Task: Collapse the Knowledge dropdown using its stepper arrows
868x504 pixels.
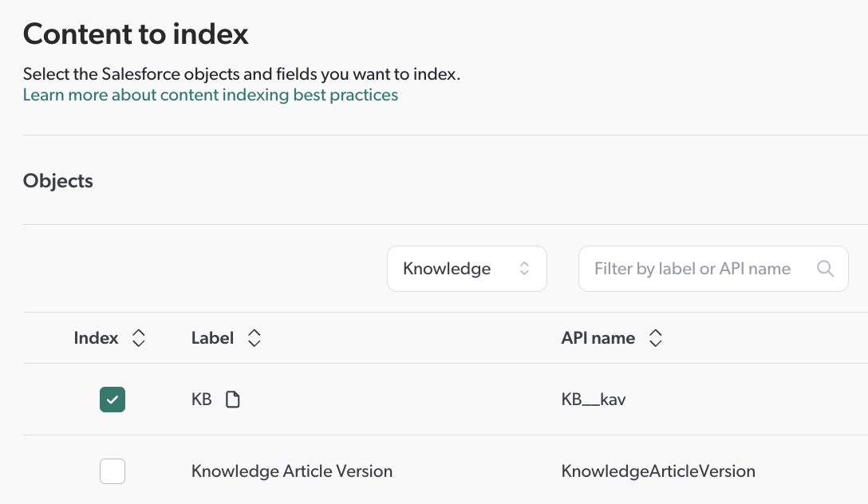Action: click(x=525, y=269)
